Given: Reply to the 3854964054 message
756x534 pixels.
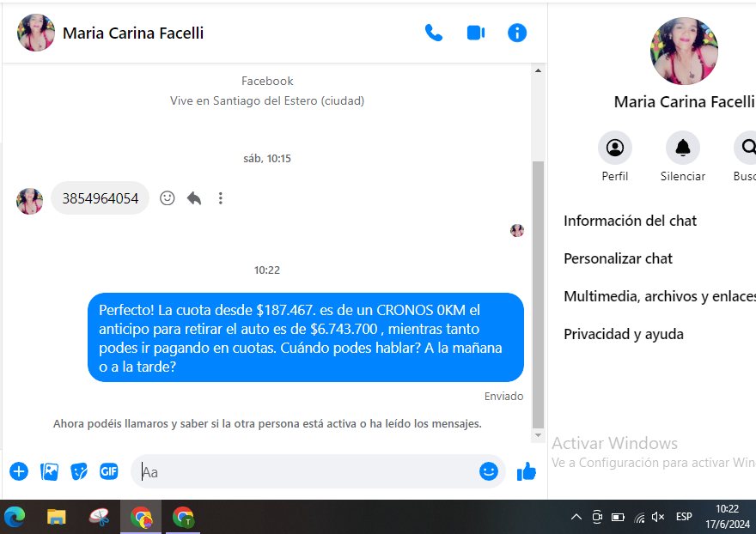Looking at the screenshot, I should click(x=194, y=198).
